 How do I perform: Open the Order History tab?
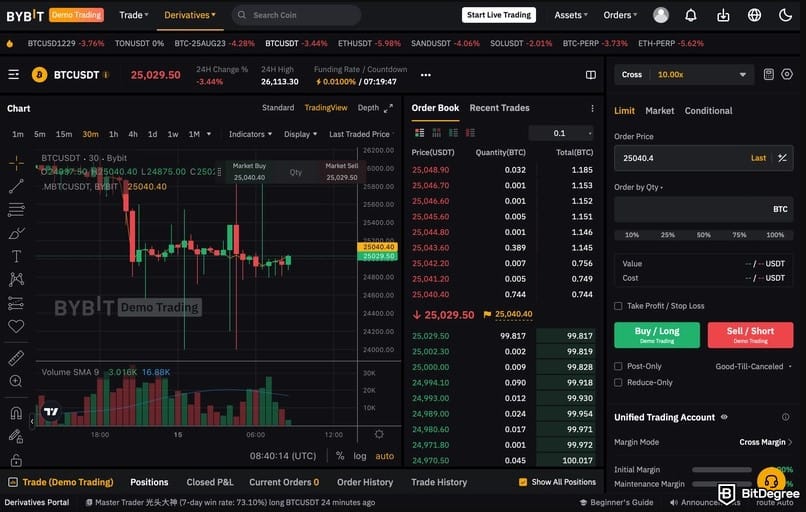coord(365,482)
